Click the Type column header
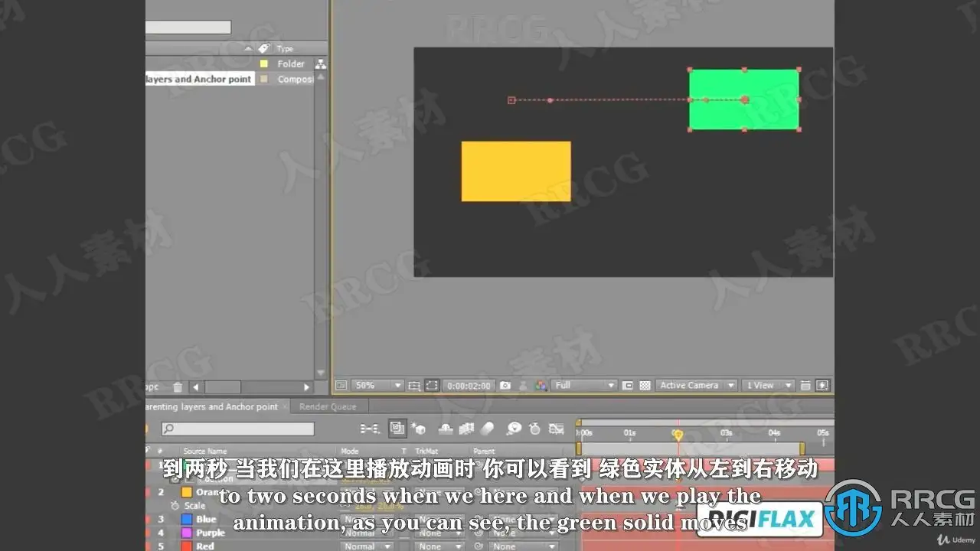The width and height of the screenshot is (980, 551). 285,48
